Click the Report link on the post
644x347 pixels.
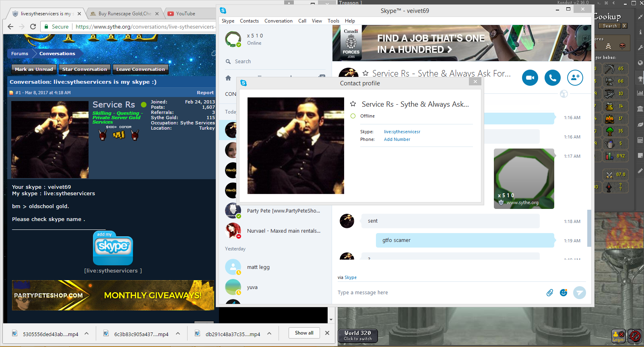(x=205, y=93)
